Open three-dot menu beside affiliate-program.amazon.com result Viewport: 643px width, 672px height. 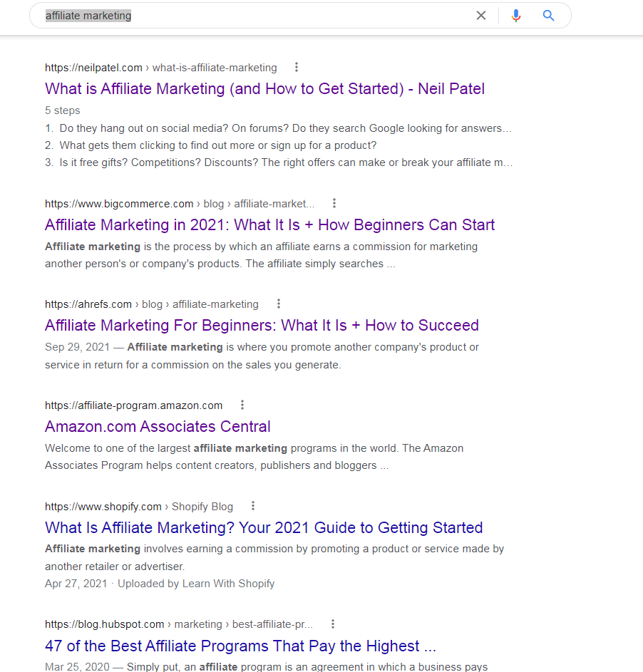click(242, 405)
